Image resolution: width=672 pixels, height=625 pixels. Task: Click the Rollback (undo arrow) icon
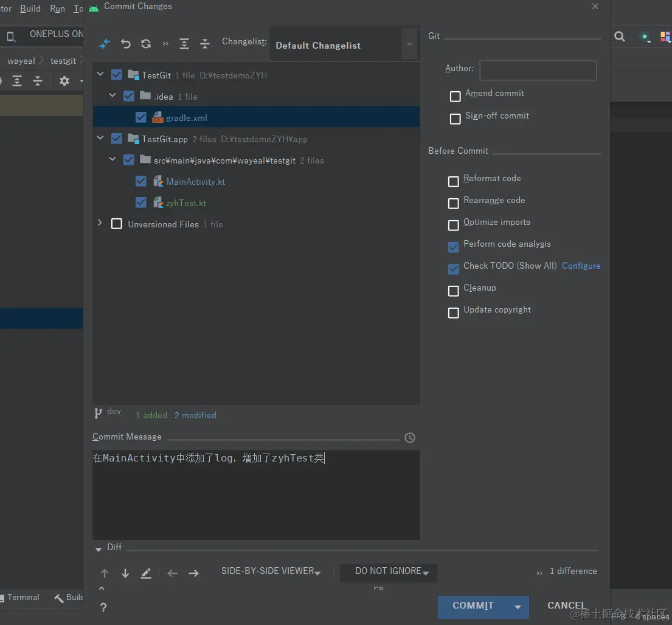click(x=125, y=44)
